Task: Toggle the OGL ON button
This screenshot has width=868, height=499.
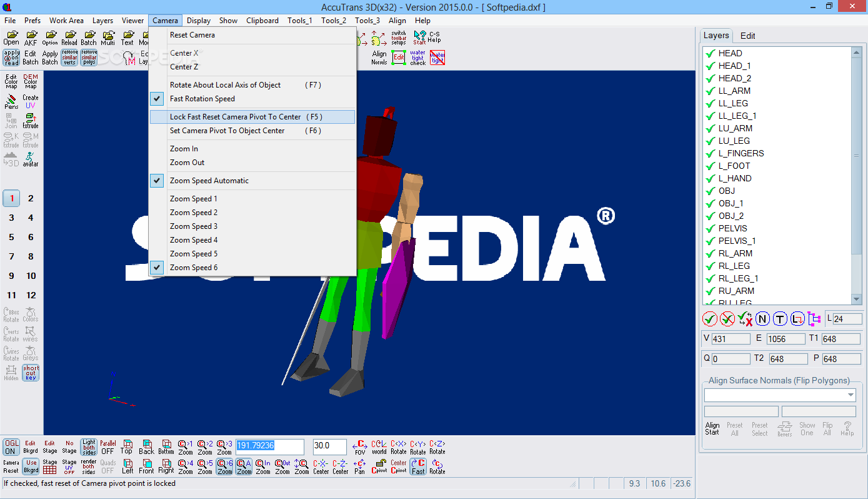Action: (x=11, y=446)
